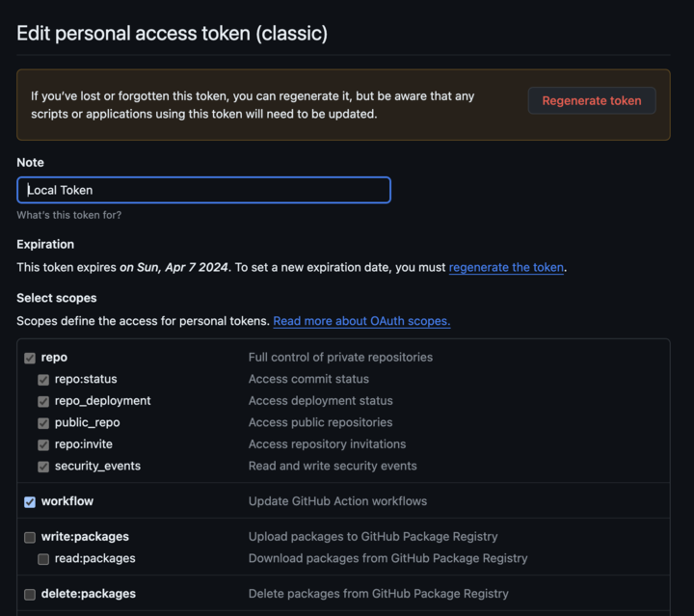Enable the read:packages scope checkbox

[43, 559]
